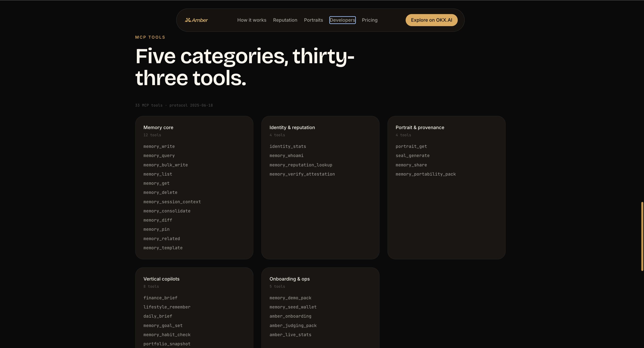Click the daily_brief tool entry
This screenshot has height=348, width=644.
[x=157, y=316]
